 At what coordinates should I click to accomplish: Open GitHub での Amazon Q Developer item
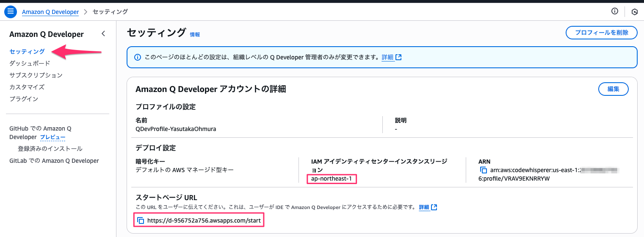tap(40, 132)
